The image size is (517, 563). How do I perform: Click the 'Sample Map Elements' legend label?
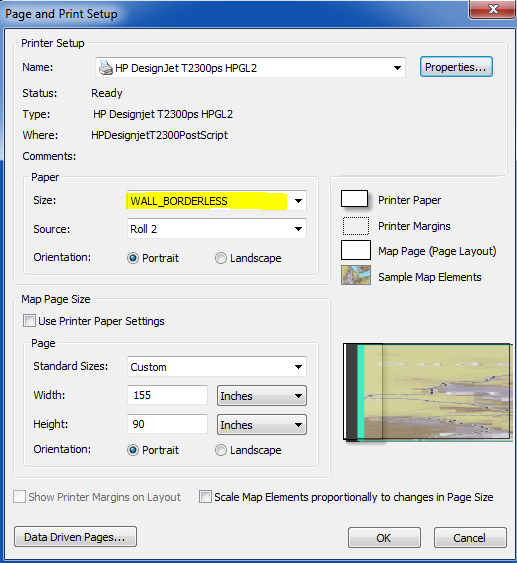point(430,277)
